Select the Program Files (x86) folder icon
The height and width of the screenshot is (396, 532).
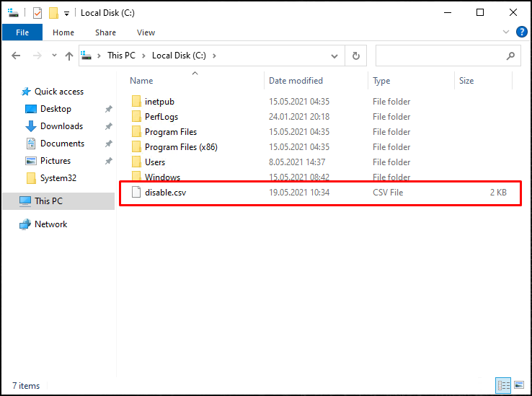pyautogui.click(x=136, y=146)
